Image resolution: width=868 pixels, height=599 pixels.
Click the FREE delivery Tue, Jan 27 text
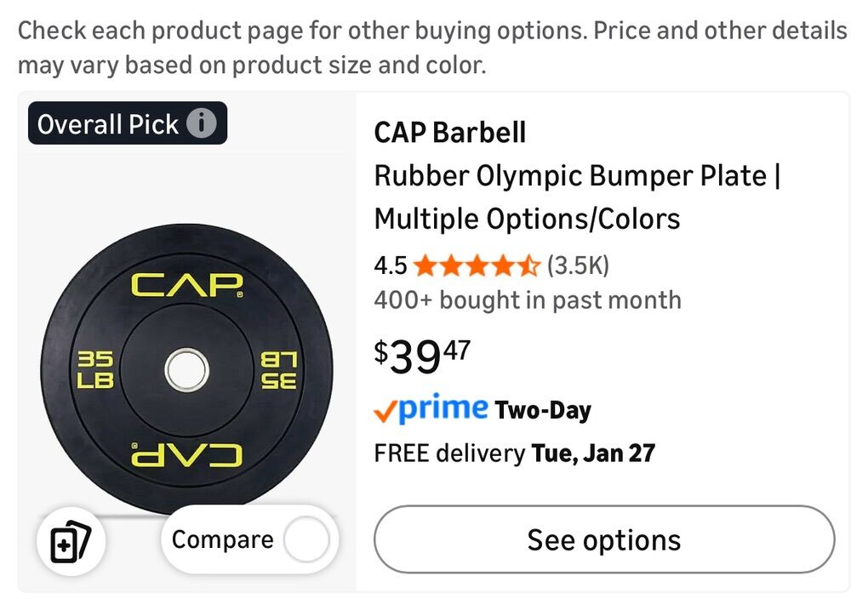coord(514,453)
